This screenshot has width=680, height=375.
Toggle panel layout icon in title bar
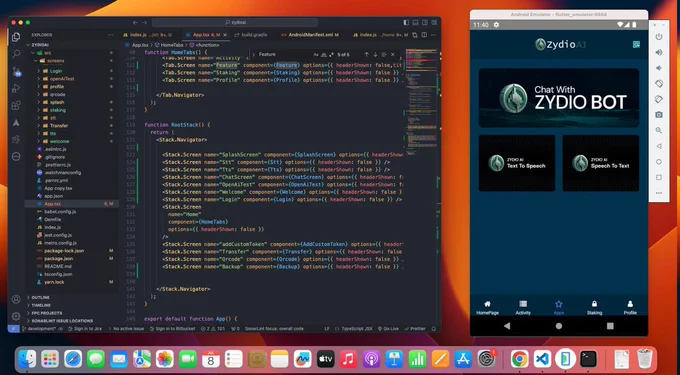415,23
